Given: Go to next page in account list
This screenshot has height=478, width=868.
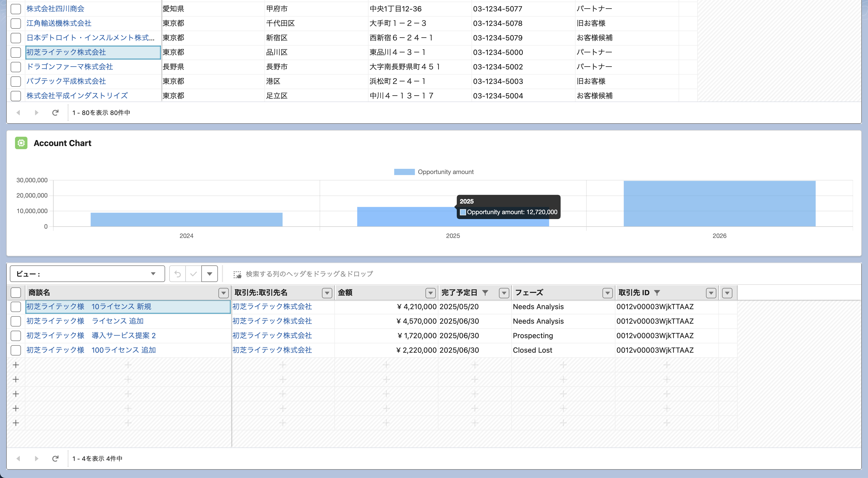Looking at the screenshot, I should click(x=36, y=113).
